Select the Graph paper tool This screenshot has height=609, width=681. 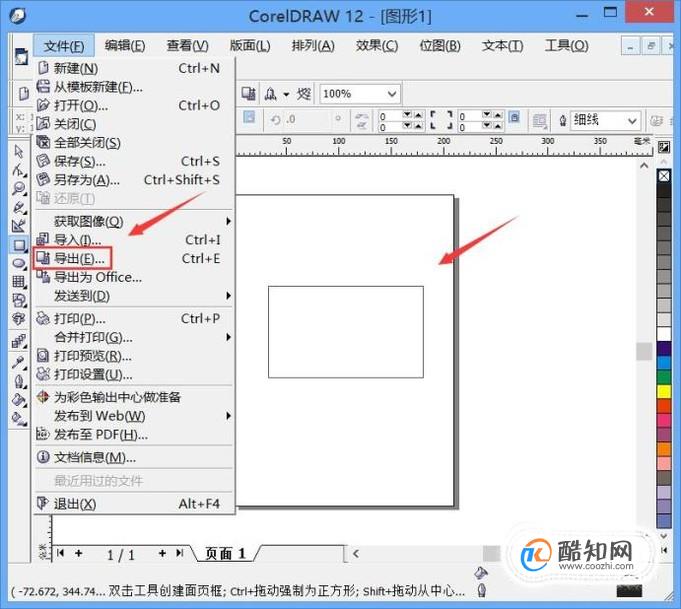18,282
